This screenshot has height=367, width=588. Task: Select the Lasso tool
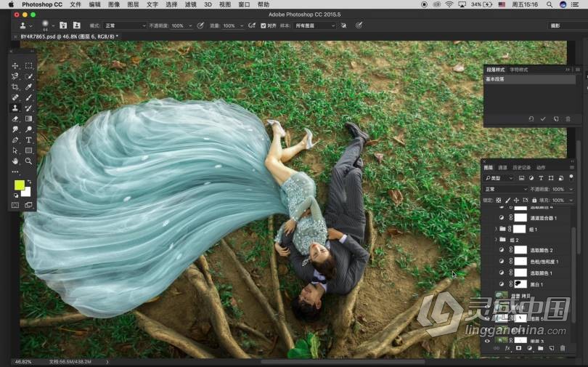[x=15, y=76]
